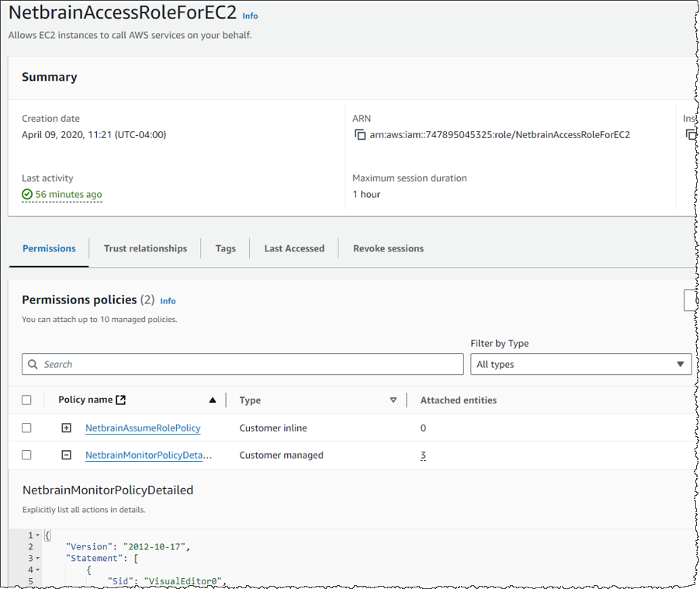Check the NetbrainMonitorPolicyDetailed row checkbox
The image size is (700, 589).
click(26, 456)
